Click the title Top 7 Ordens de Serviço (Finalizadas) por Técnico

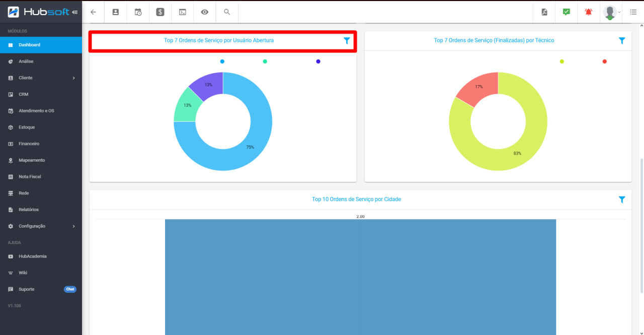[x=494, y=40]
